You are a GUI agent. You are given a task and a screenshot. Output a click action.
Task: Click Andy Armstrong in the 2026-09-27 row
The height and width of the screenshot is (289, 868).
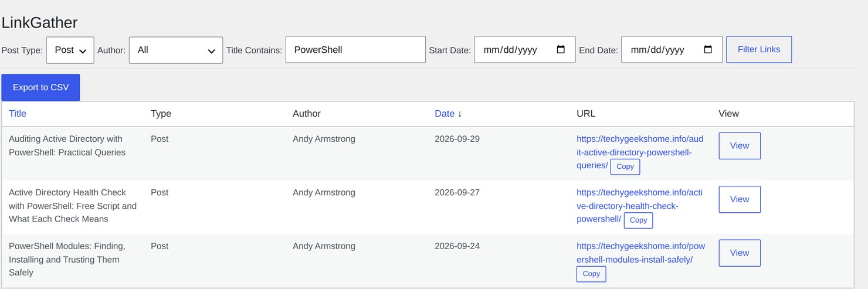(324, 192)
